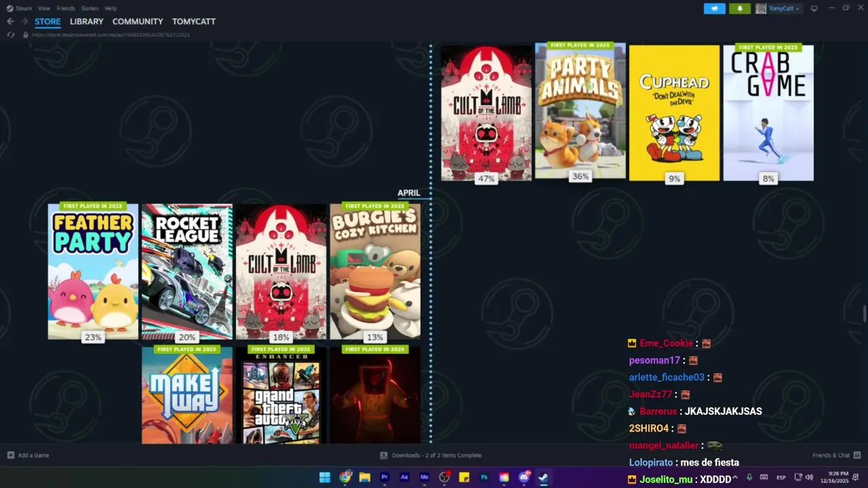The height and width of the screenshot is (488, 868).
Task: Open Grand Theft Auto V Enhanced cover
Action: click(x=281, y=395)
